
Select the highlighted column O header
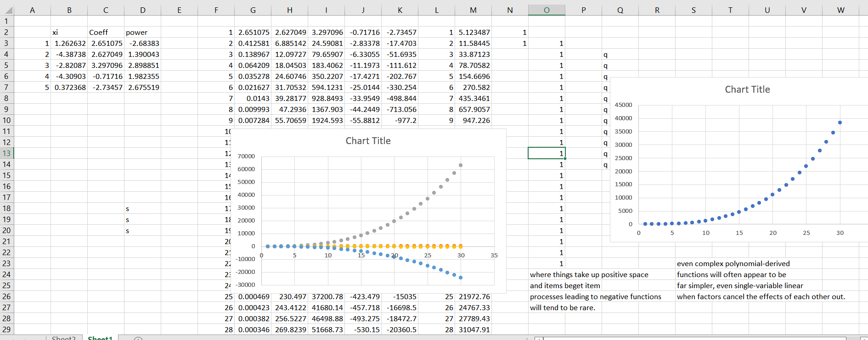pyautogui.click(x=547, y=10)
